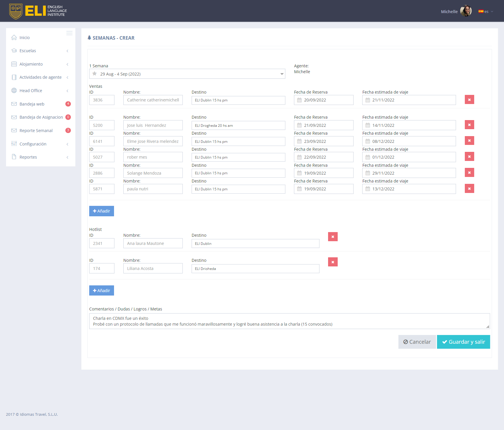
Task: Click Añadir button under Hotlist section
Action: click(101, 290)
